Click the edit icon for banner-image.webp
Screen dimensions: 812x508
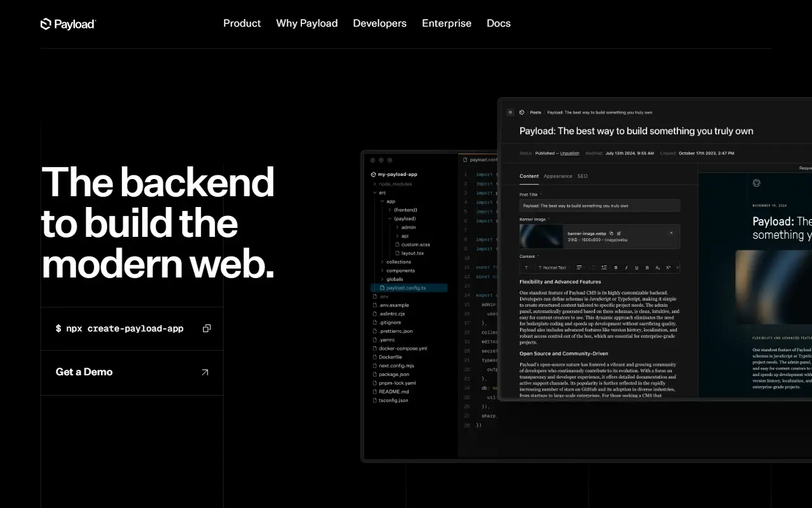click(619, 233)
